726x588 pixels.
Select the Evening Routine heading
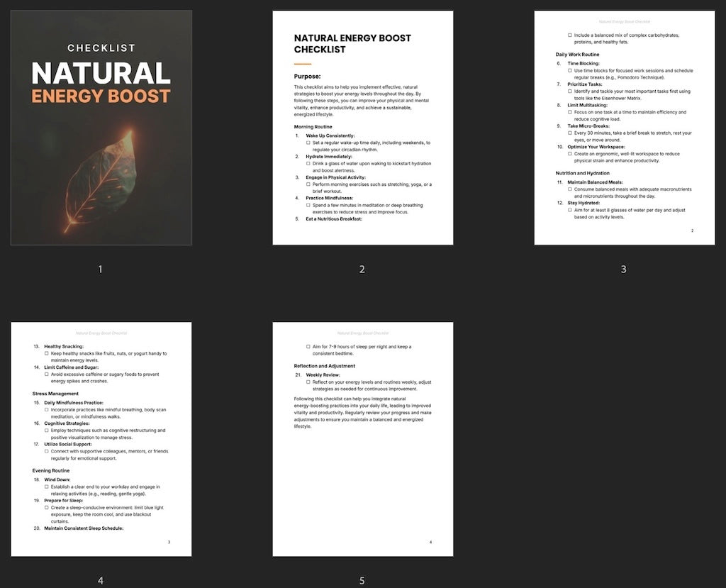(x=51, y=471)
